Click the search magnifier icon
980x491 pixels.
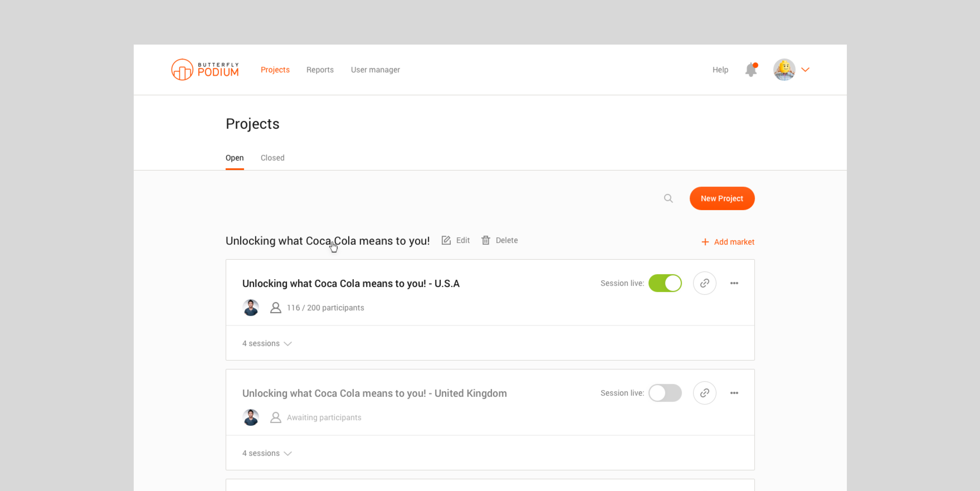coord(669,198)
